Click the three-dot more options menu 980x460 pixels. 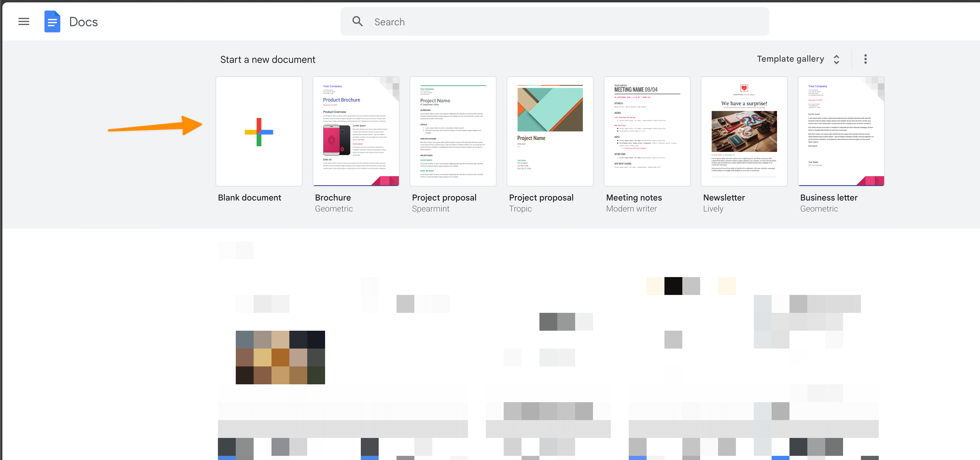click(x=866, y=59)
